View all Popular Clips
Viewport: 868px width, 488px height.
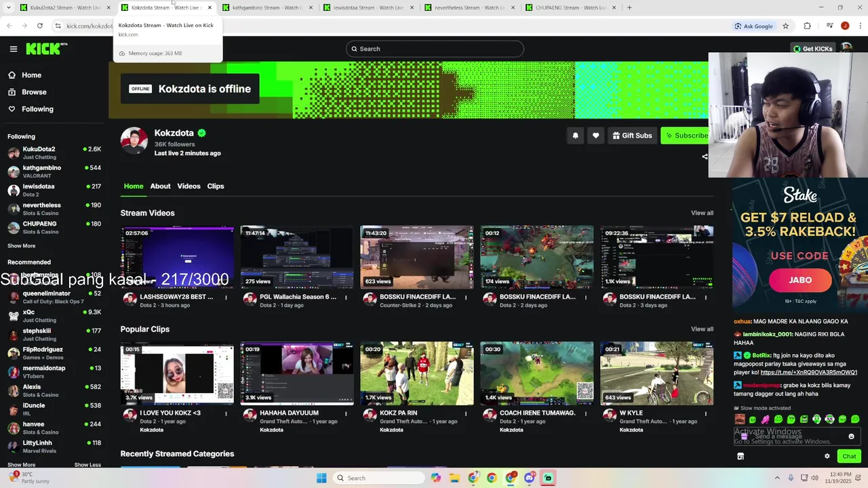pos(702,329)
